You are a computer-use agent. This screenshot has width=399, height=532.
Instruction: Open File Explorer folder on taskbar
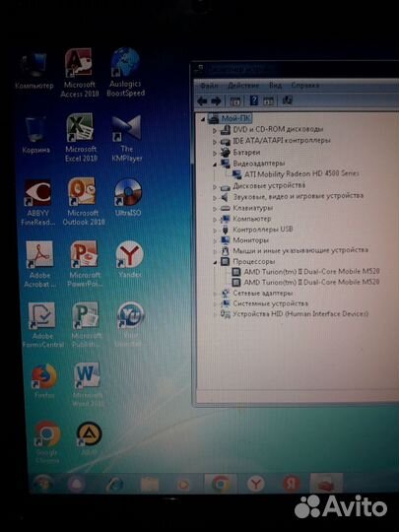point(150,485)
